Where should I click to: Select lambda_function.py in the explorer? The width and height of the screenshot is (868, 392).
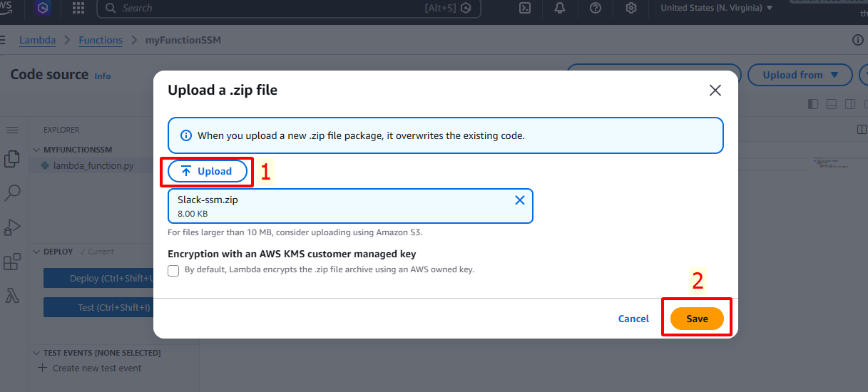(x=93, y=165)
